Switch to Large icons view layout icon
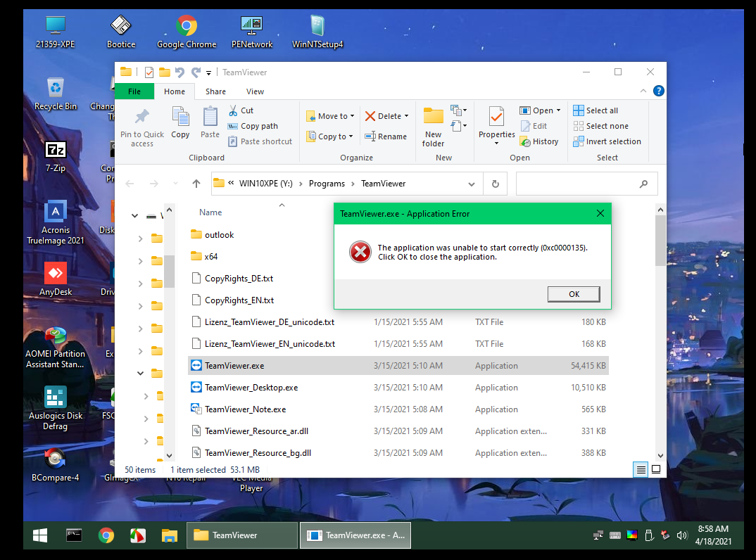The height and width of the screenshot is (560, 756). tap(656, 469)
